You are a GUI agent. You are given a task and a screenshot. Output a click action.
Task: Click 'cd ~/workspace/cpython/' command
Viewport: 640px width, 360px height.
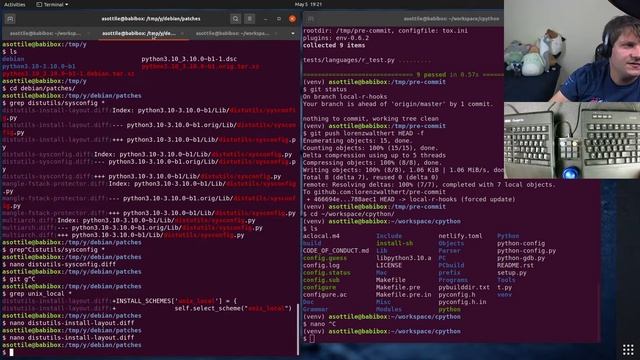coord(352,214)
